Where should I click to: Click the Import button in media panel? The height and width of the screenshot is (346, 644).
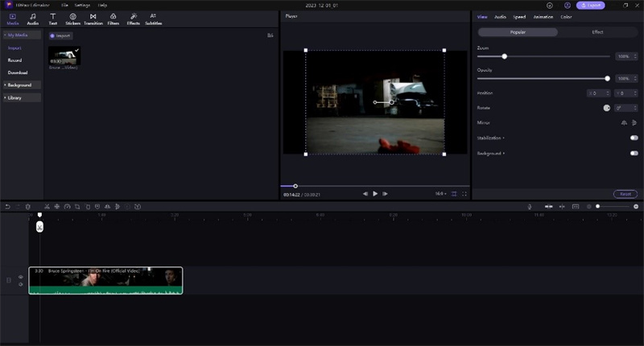point(60,35)
